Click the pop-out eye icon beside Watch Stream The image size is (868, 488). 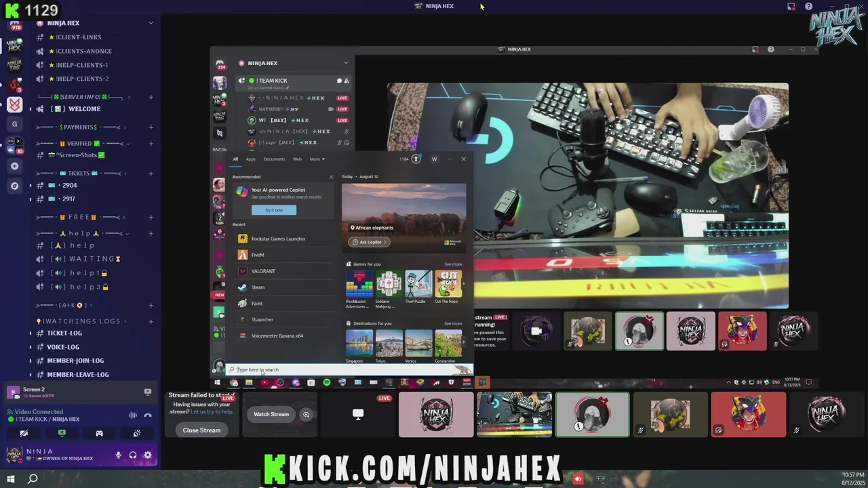[306, 414]
